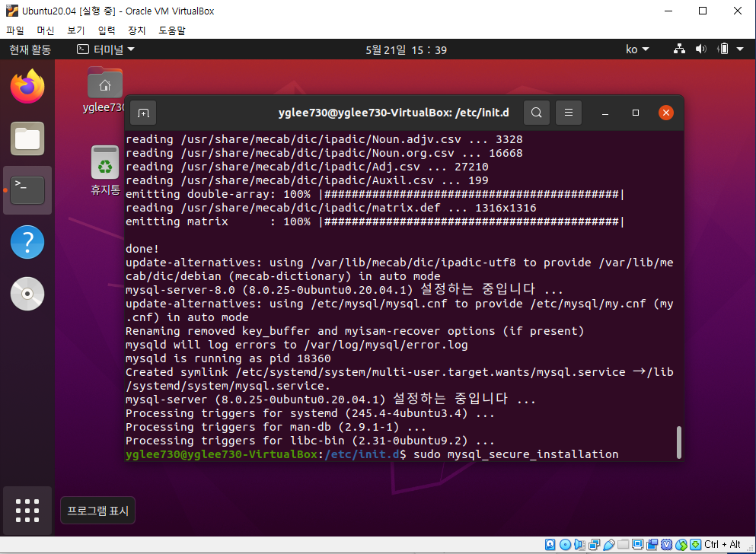Open the Files app in dock
This screenshot has height=554, width=756.
pyautogui.click(x=27, y=138)
